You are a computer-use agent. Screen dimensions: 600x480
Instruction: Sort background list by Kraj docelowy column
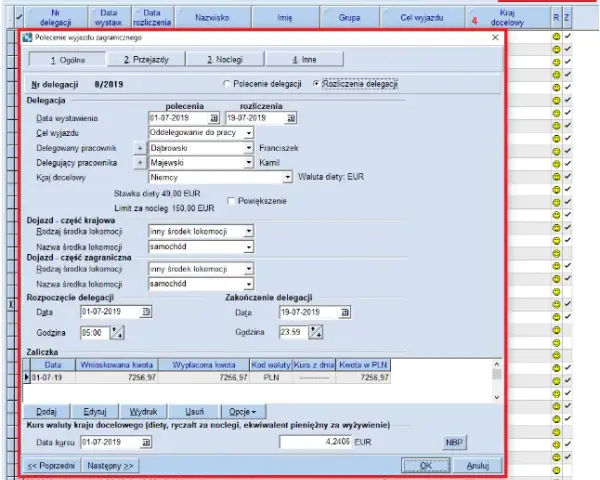(x=507, y=18)
